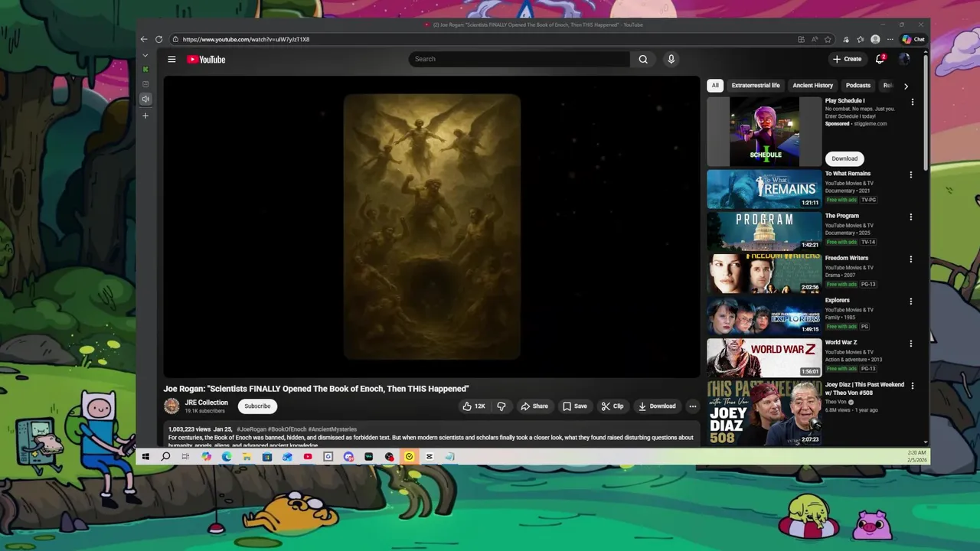Open Windows taskbar search
Image resolution: width=980 pixels, height=551 pixels.
click(165, 457)
